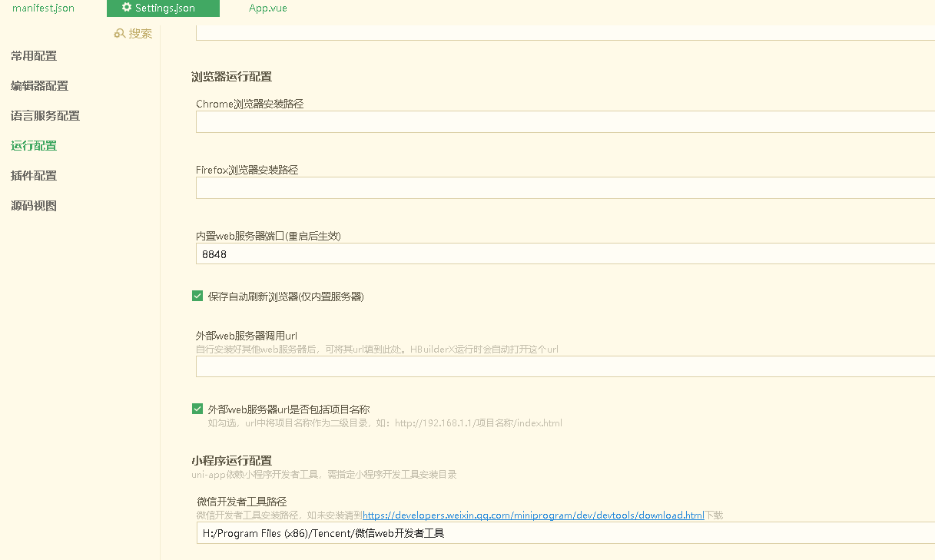935x560 pixels.
Task: Disable 外部web服务器url是否包括项目名称
Action: coord(197,409)
